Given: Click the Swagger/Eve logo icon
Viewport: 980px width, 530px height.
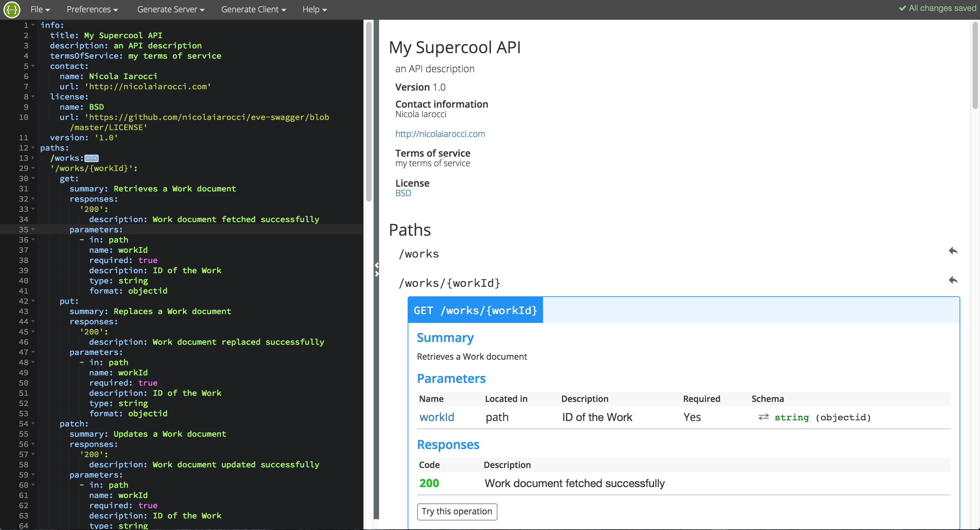Looking at the screenshot, I should point(11,9).
